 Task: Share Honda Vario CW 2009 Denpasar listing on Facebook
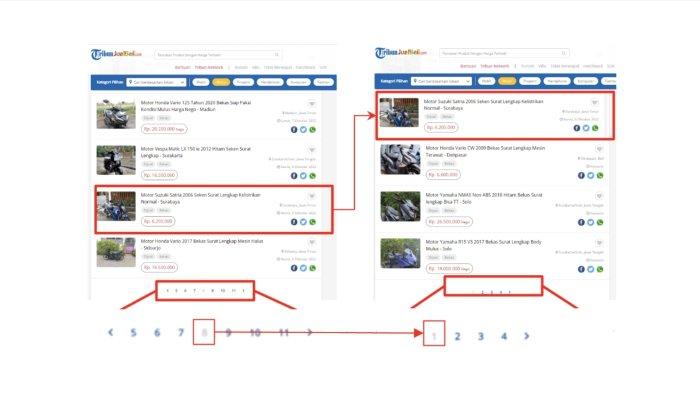click(x=581, y=176)
